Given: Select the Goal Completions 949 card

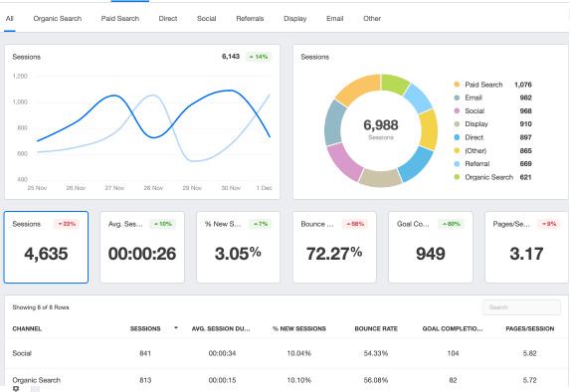Looking at the screenshot, I should coord(431,247).
